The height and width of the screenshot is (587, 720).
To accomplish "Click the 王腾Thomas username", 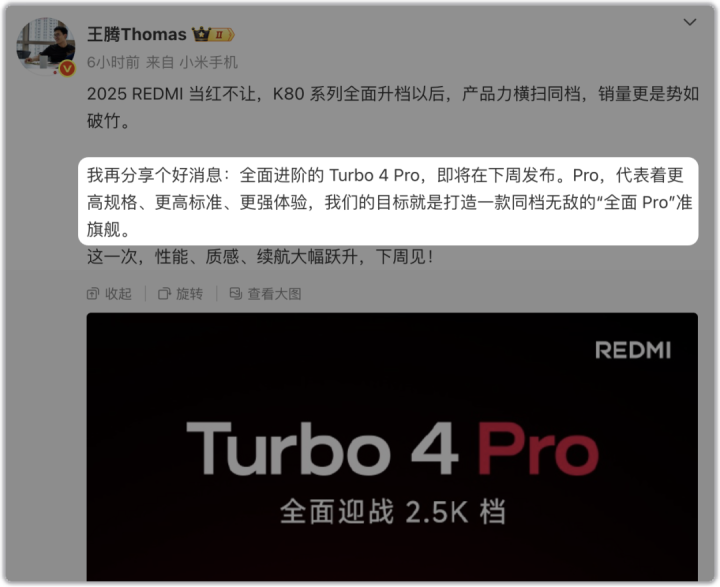I will pos(137,34).
